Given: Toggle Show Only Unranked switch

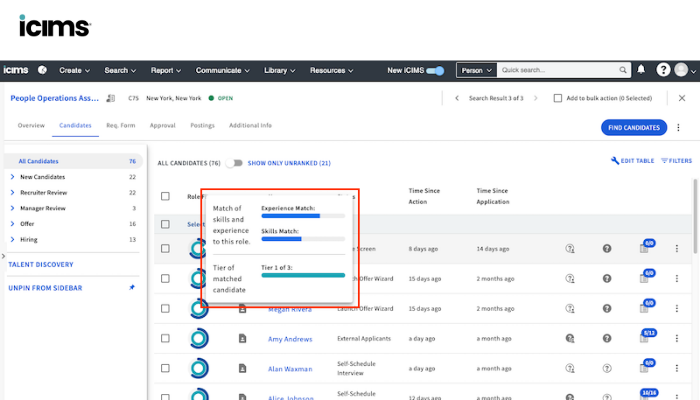Looking at the screenshot, I should [234, 163].
